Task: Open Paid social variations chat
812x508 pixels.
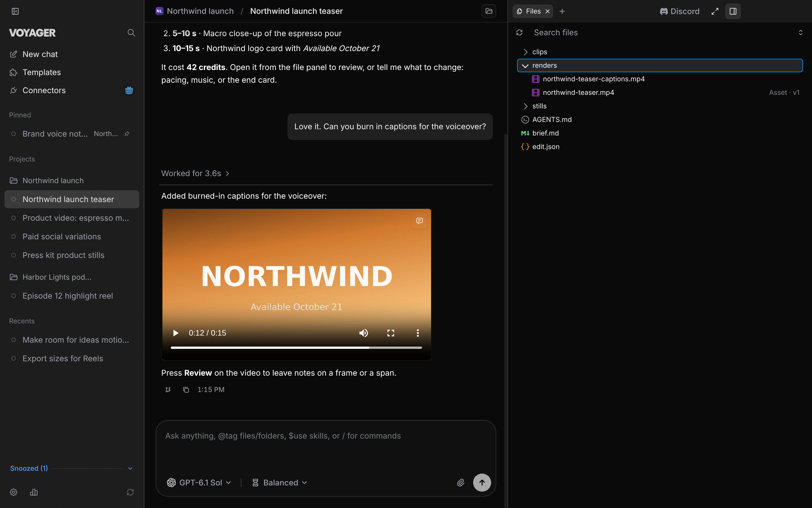Action: pos(72,237)
